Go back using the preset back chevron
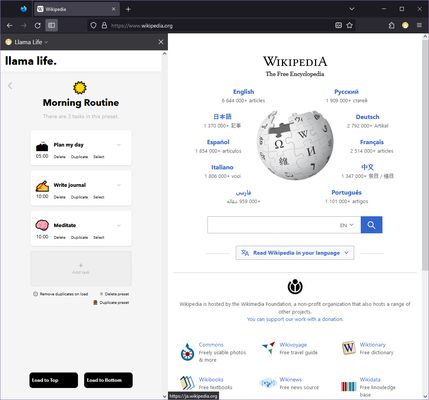This screenshot has width=429, height=400. pyautogui.click(x=10, y=86)
